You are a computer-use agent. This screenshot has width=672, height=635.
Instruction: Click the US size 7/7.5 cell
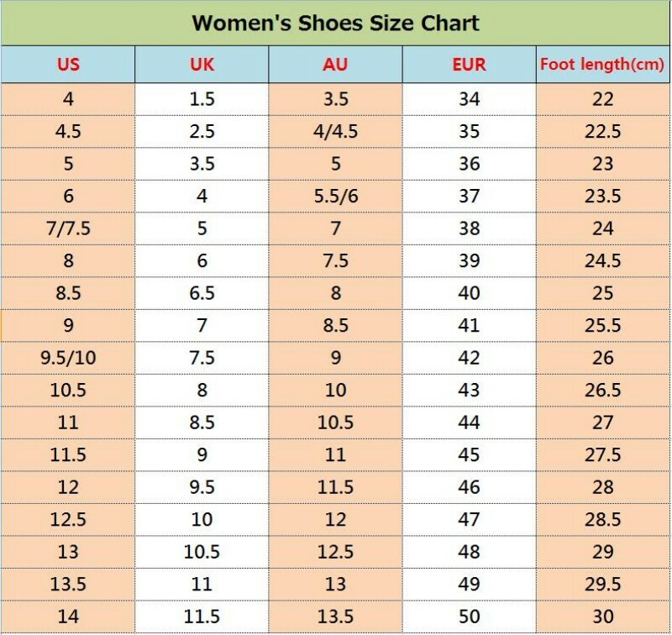[68, 228]
